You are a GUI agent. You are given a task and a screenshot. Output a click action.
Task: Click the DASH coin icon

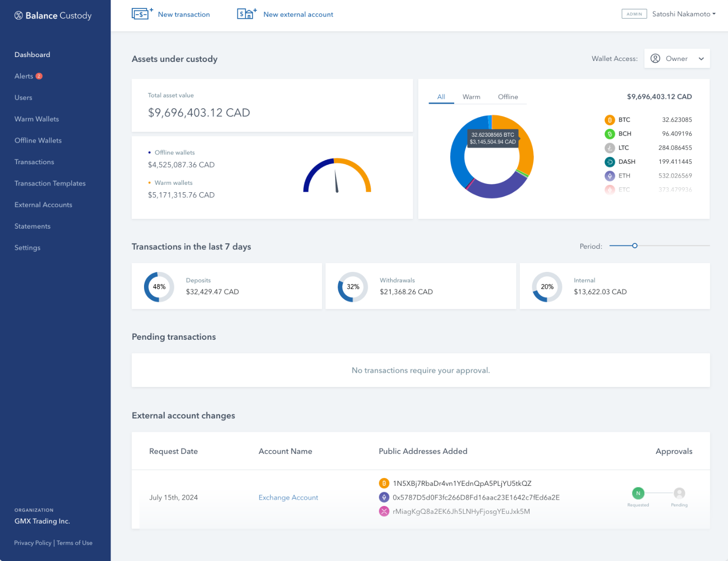click(x=610, y=162)
